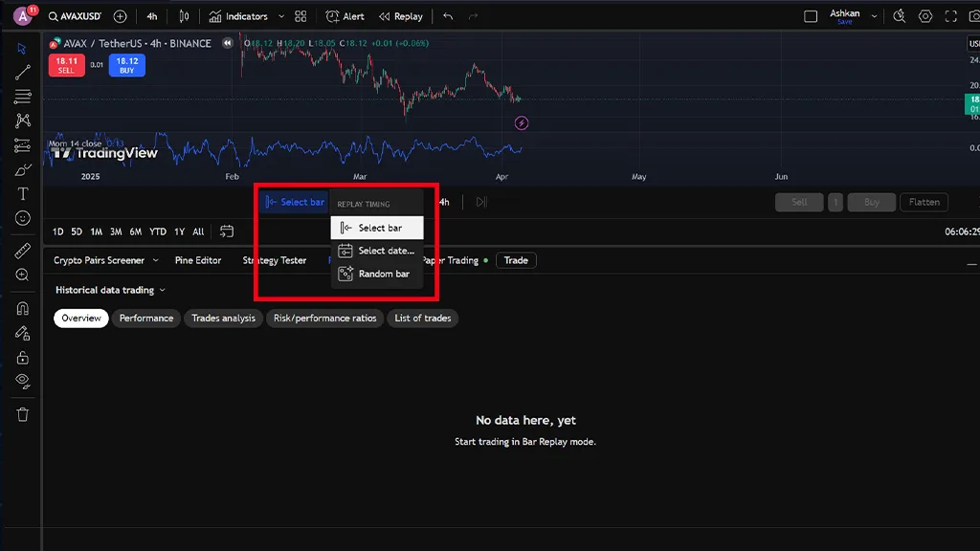The width and height of the screenshot is (980, 551).
Task: Toggle hide all drawings eye icon
Action: click(23, 381)
